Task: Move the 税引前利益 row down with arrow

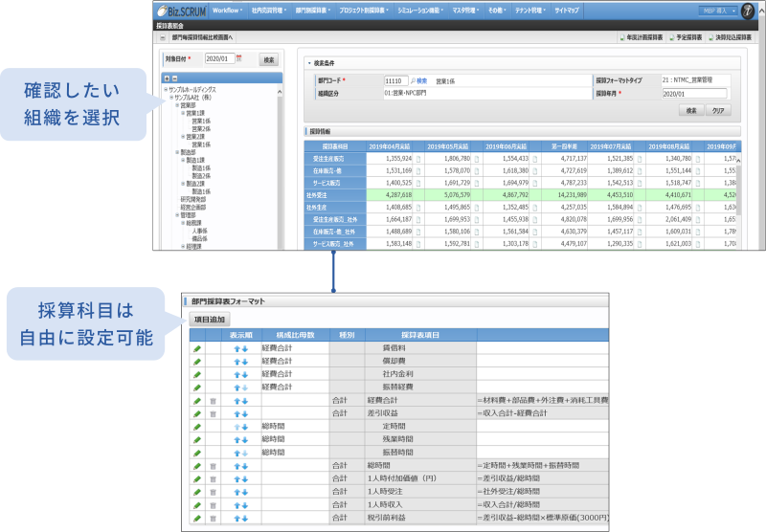Action: click(245, 518)
